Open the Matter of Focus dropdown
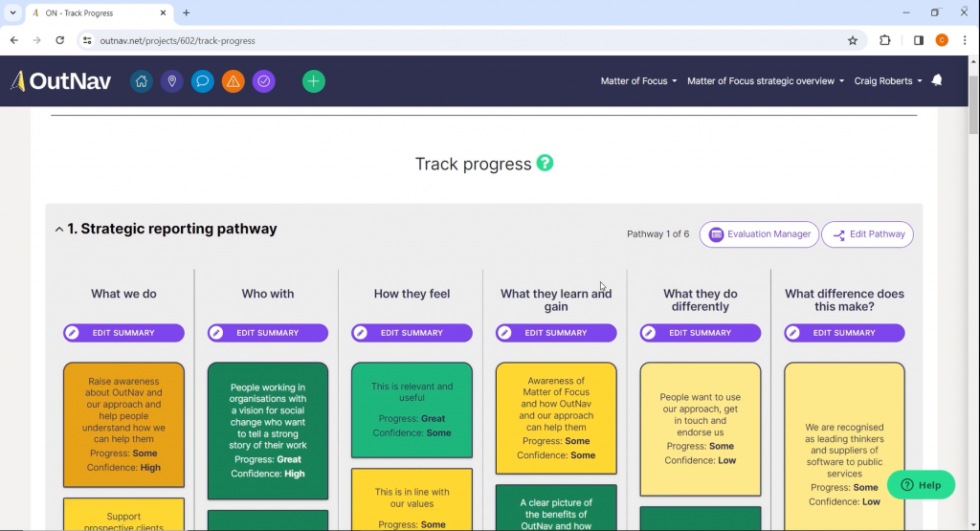 638,81
